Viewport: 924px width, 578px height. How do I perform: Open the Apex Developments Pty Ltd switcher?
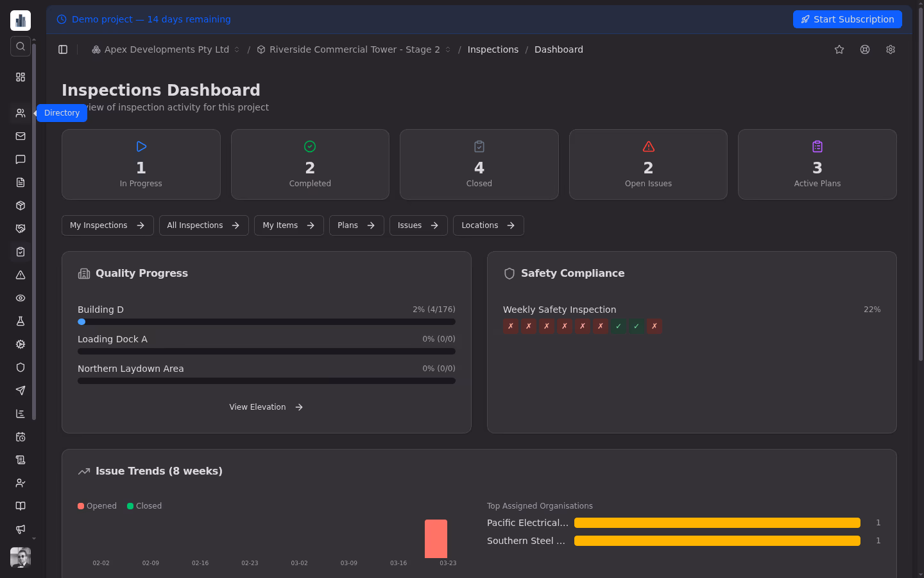[166, 49]
